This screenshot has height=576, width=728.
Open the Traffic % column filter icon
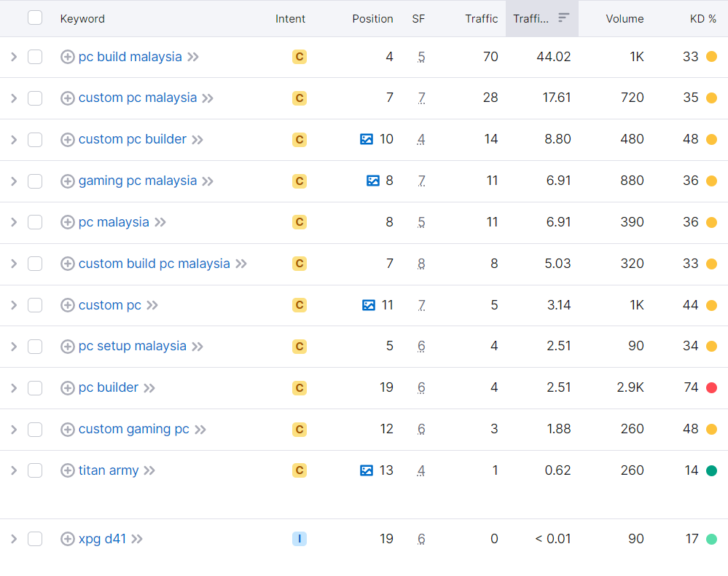pyautogui.click(x=565, y=19)
